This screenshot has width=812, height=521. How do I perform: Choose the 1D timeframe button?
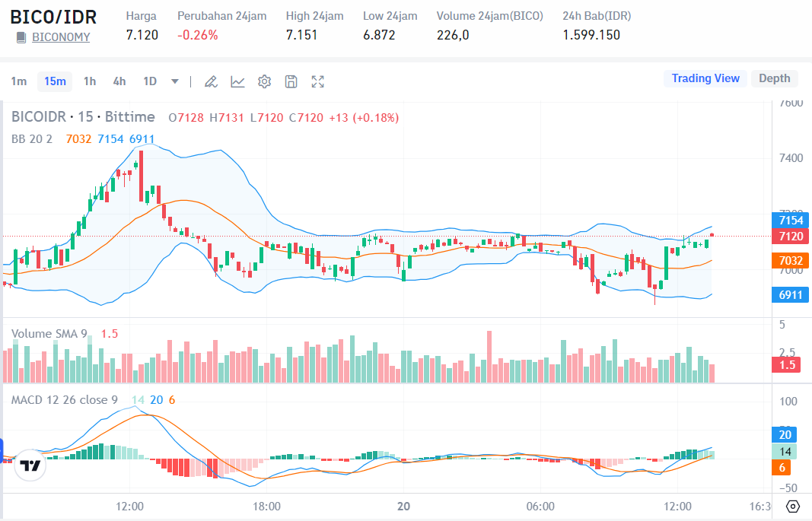(x=150, y=81)
